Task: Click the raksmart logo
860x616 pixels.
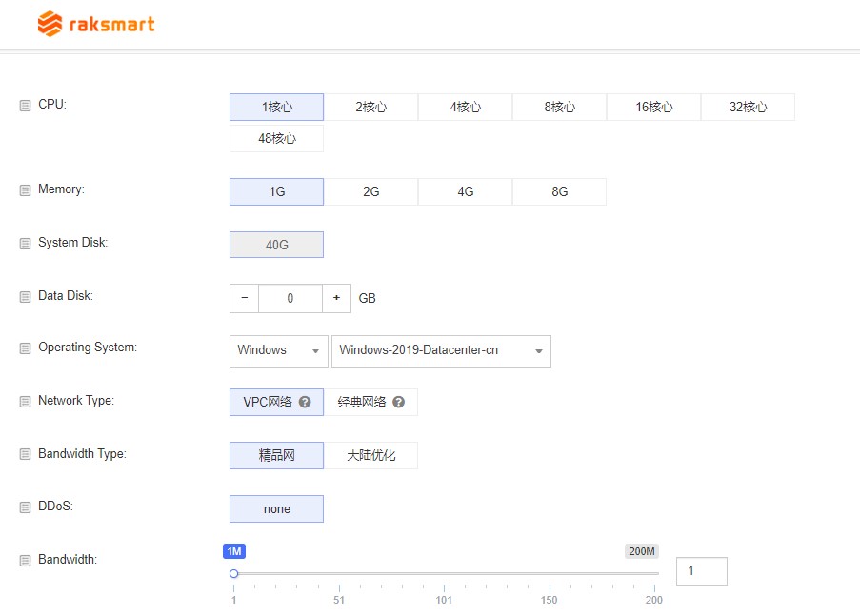Action: tap(96, 24)
